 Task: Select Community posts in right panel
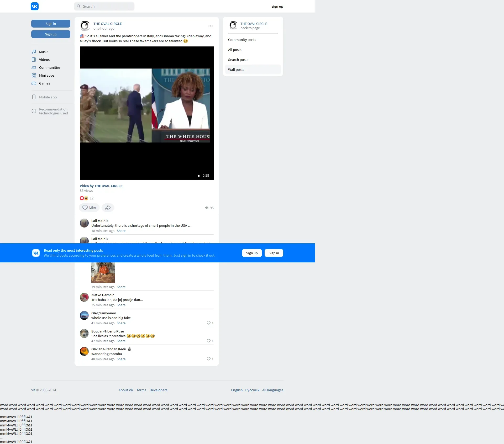click(x=242, y=40)
